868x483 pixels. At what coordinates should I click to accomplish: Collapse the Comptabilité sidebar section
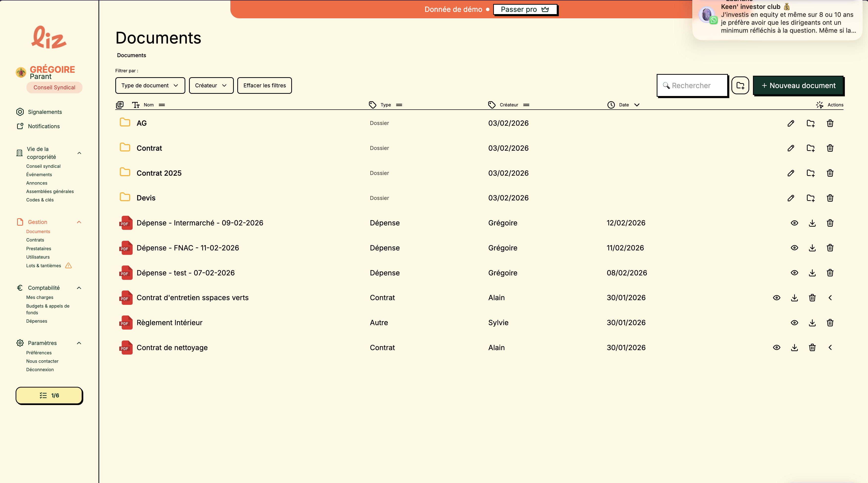(79, 288)
